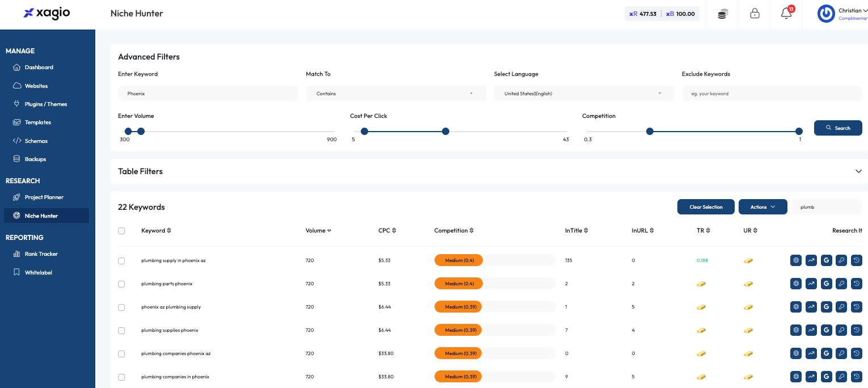This screenshot has height=388, width=868.
Task: Click globe icon for plumbing supply in phoenix az
Action: coord(796,260)
